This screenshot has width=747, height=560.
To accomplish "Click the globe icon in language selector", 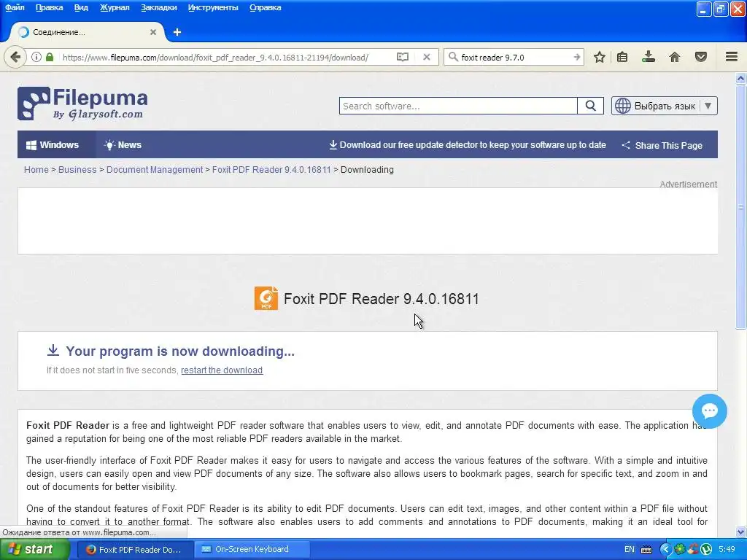I will (623, 106).
